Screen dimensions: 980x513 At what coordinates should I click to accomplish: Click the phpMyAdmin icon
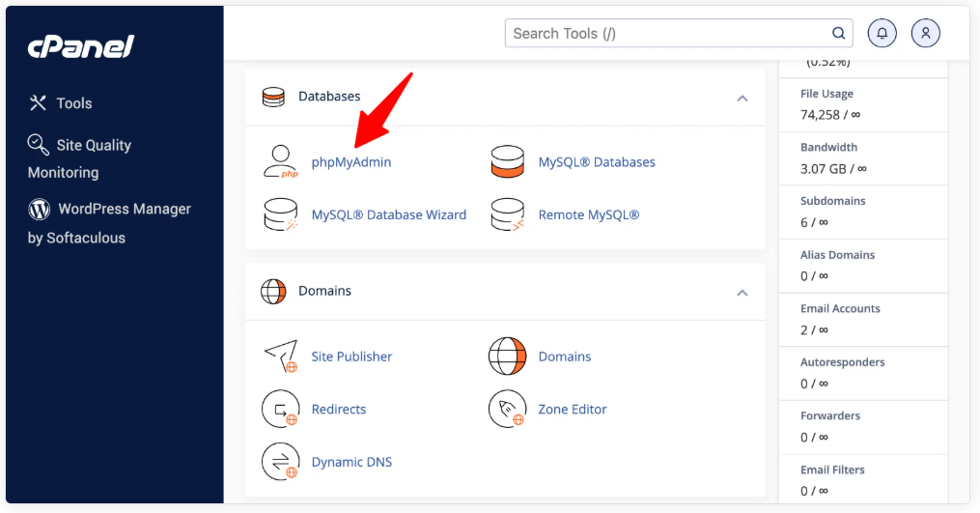[281, 161]
